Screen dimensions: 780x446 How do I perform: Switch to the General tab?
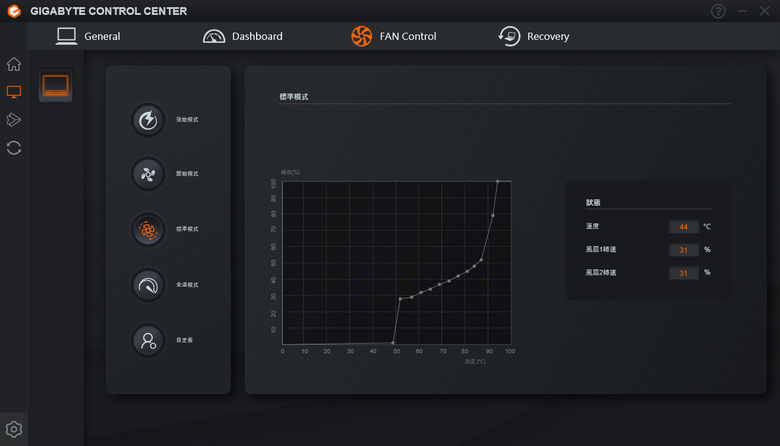[88, 36]
